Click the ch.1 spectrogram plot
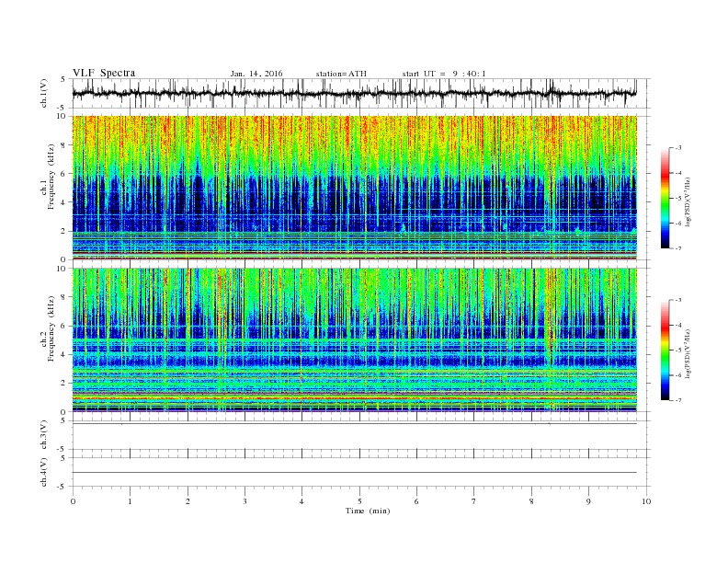Image resolution: width=728 pixels, height=563 pixels. click(354, 188)
